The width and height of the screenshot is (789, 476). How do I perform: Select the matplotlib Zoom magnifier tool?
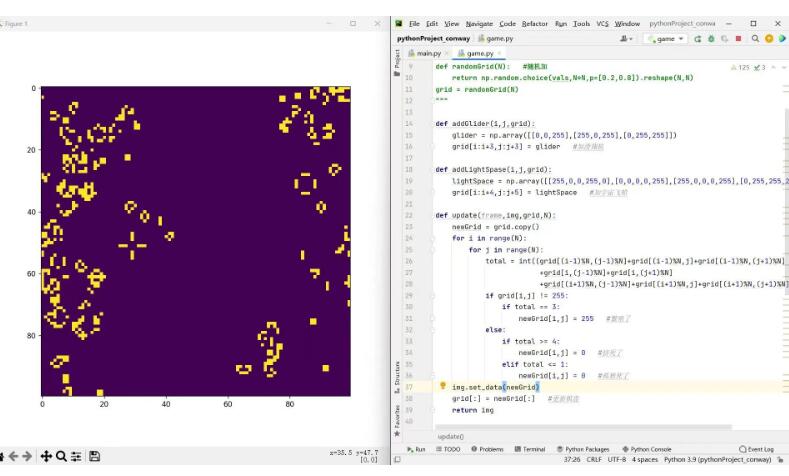(x=61, y=454)
